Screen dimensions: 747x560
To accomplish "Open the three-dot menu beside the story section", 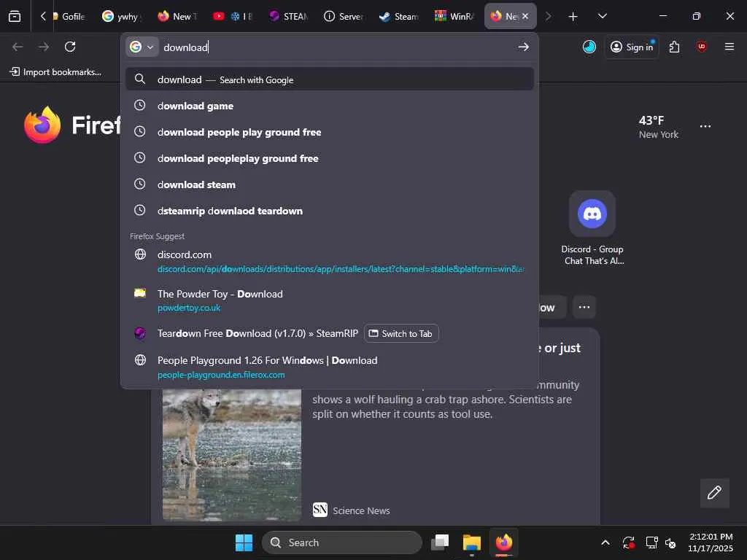I will (x=584, y=307).
